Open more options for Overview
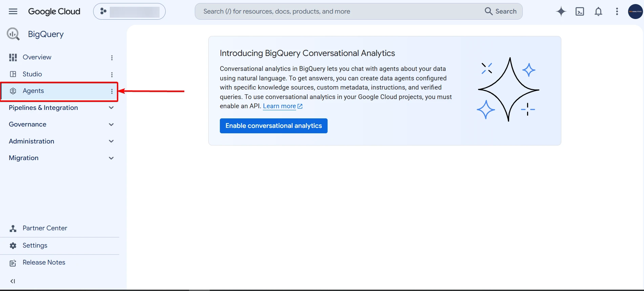644x291 pixels. click(112, 58)
